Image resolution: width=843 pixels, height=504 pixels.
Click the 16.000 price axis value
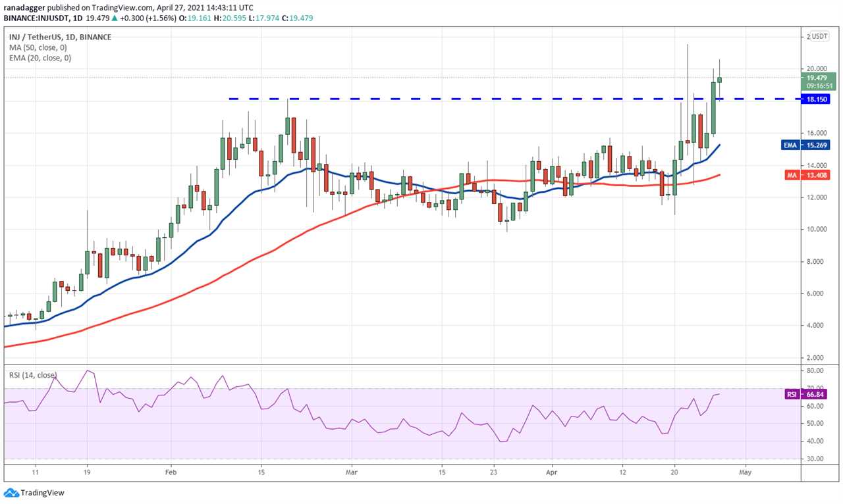pos(817,133)
